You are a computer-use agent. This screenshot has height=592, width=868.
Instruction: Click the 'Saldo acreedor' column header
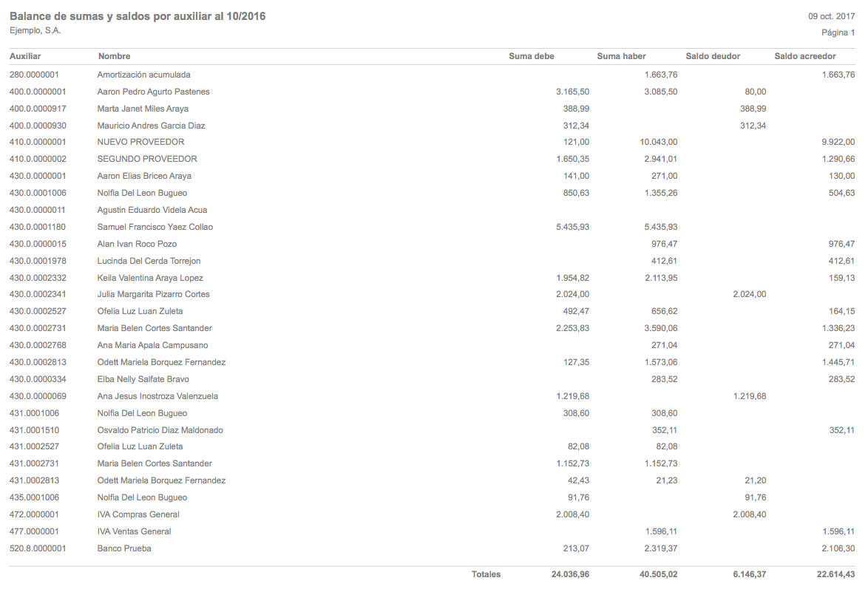pyautogui.click(x=804, y=56)
